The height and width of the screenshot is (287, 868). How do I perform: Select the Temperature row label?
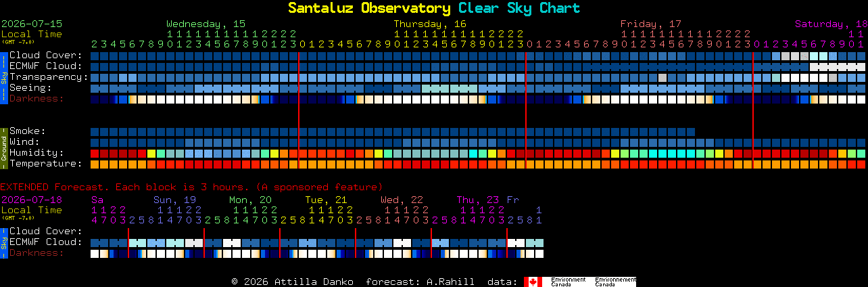[45, 163]
